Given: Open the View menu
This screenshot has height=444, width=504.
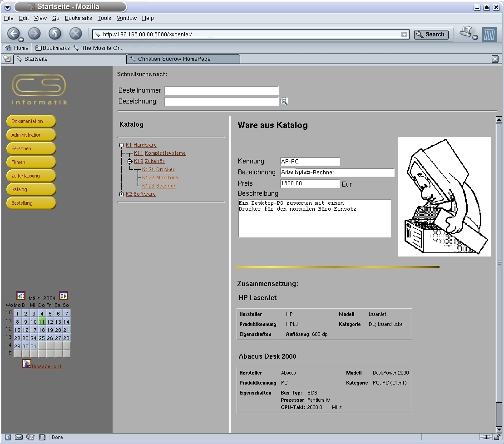Looking at the screenshot, I should point(40,18).
